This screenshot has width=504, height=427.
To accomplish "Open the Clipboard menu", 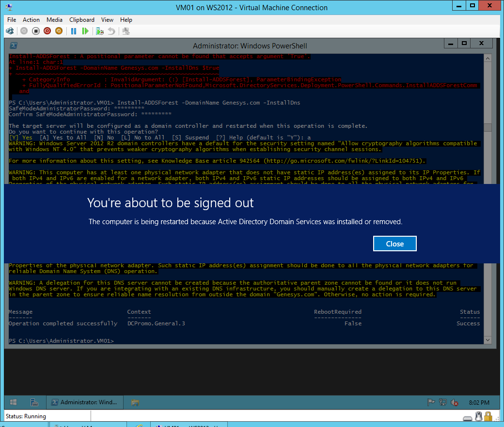I will (82, 20).
